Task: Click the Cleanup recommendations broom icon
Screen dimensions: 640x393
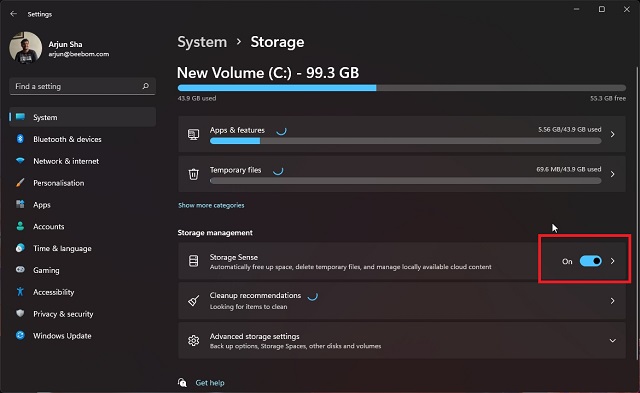Action: pyautogui.click(x=193, y=301)
